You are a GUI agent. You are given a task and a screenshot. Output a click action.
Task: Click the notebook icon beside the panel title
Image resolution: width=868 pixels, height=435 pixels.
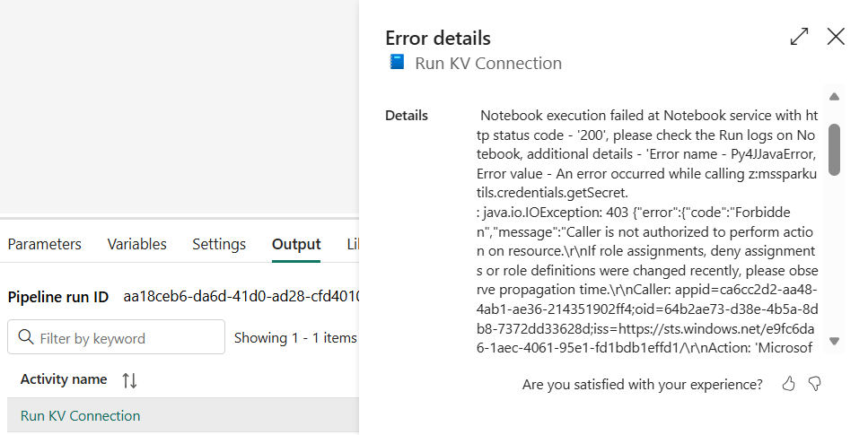[x=397, y=63]
